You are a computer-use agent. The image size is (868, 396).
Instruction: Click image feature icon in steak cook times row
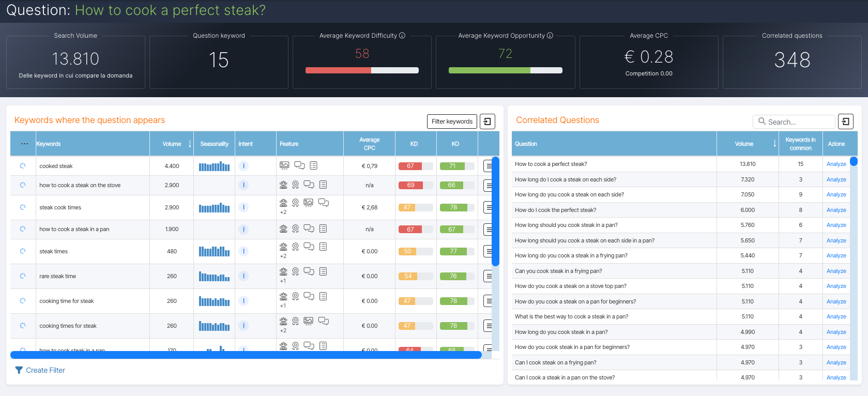309,202
